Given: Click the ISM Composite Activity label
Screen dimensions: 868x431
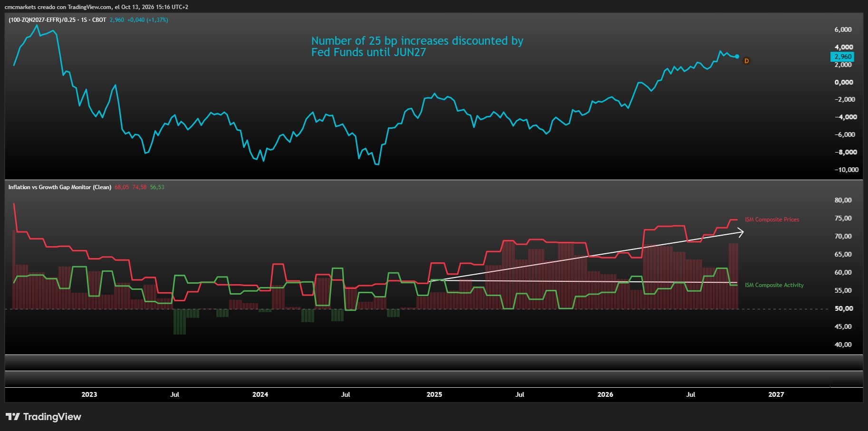Looking at the screenshot, I should click(774, 285).
